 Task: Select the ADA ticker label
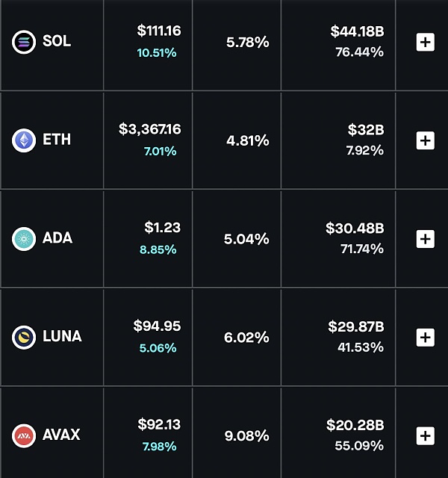57,239
